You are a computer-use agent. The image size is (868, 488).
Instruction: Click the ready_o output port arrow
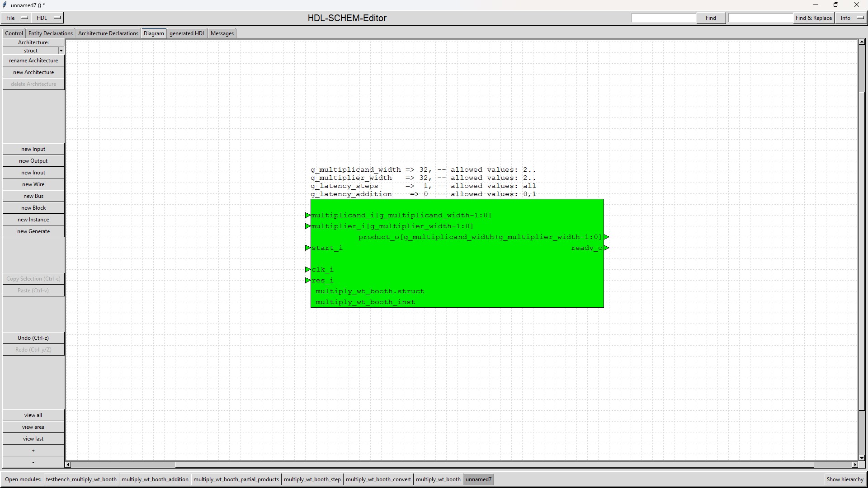click(x=607, y=248)
